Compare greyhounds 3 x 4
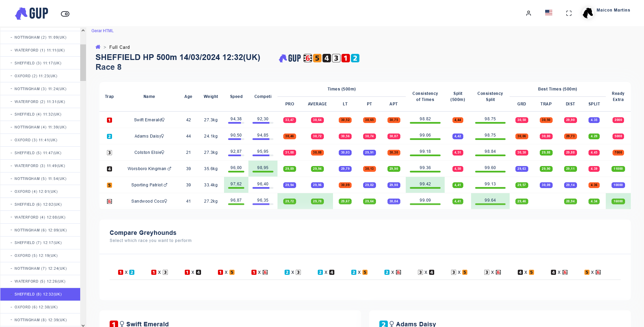 [x=426, y=272]
